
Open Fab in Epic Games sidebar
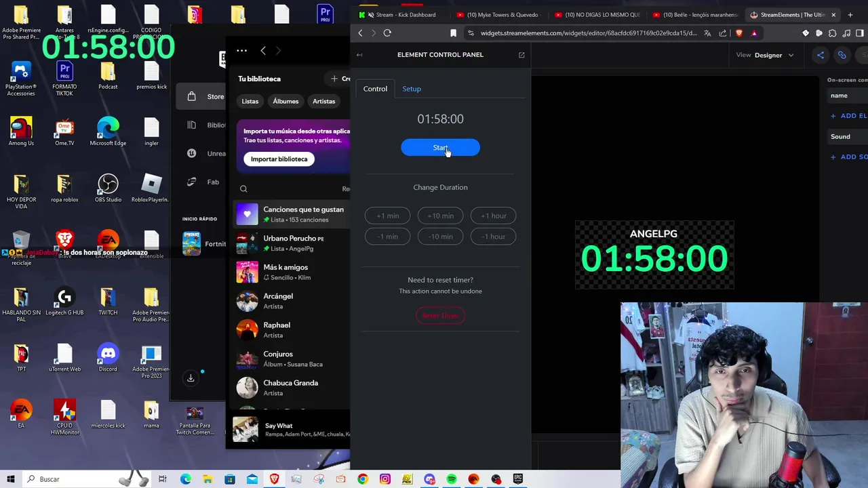(x=205, y=182)
